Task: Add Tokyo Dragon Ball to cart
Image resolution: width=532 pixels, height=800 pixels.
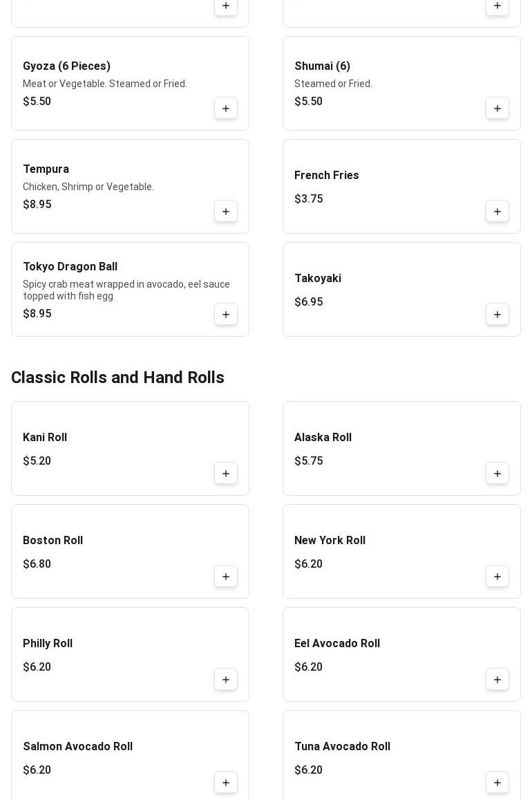Action: (226, 315)
